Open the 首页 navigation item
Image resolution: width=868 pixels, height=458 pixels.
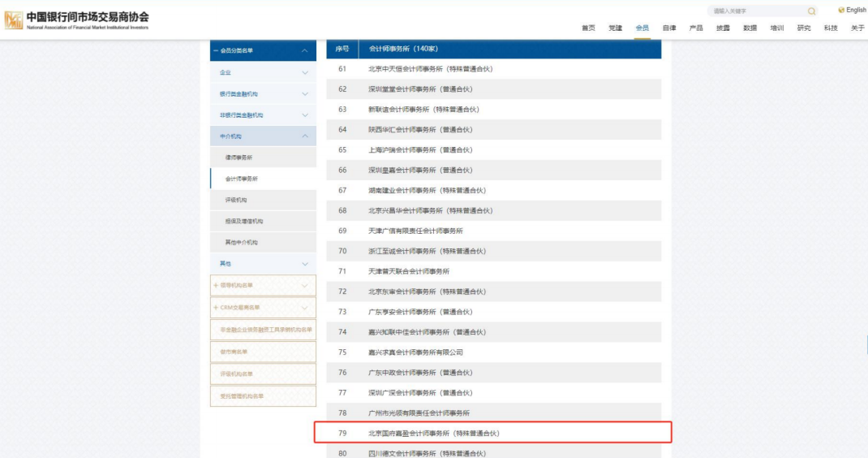tap(588, 28)
